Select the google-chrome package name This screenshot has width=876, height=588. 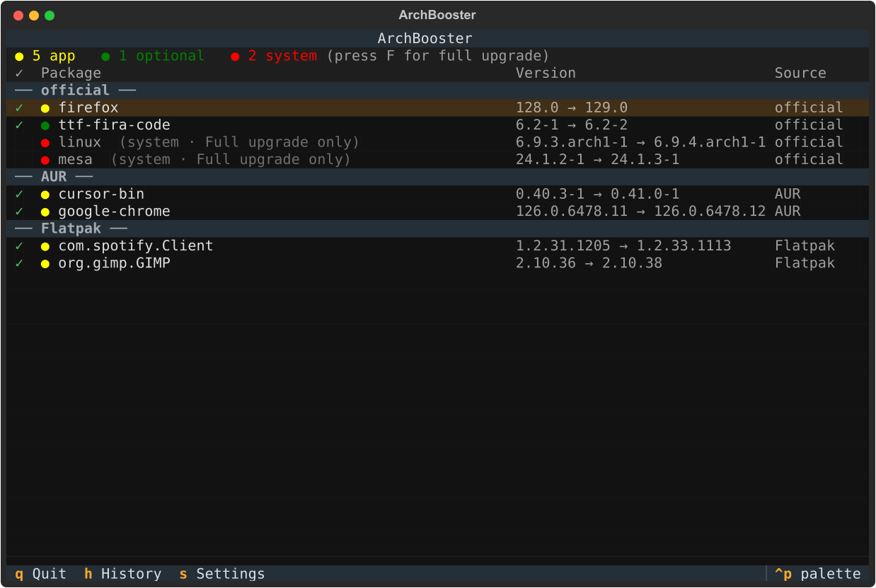click(115, 212)
